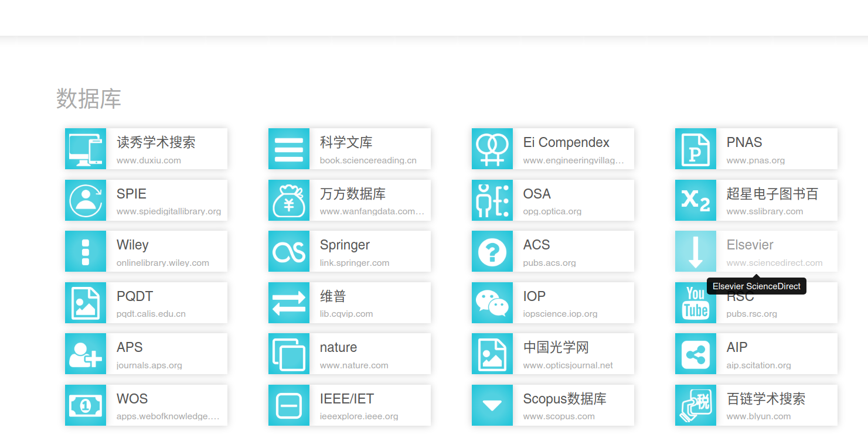
Task: Click the chat bubbles icon for IOP
Action: pyautogui.click(x=492, y=303)
